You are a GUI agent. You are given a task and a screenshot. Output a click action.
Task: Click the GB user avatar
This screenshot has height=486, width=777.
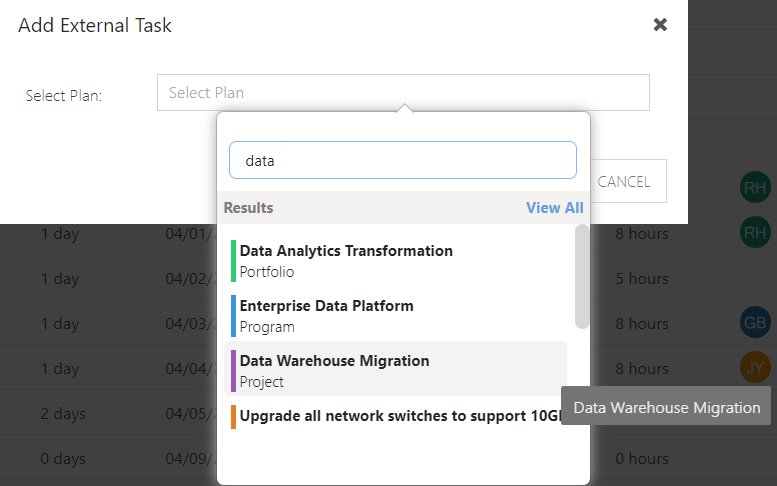point(755,323)
